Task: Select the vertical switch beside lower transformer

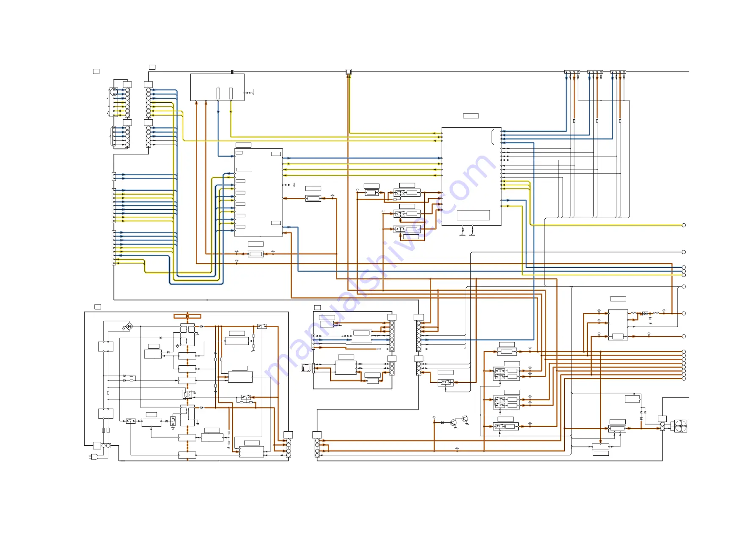Action: click(x=173, y=421)
